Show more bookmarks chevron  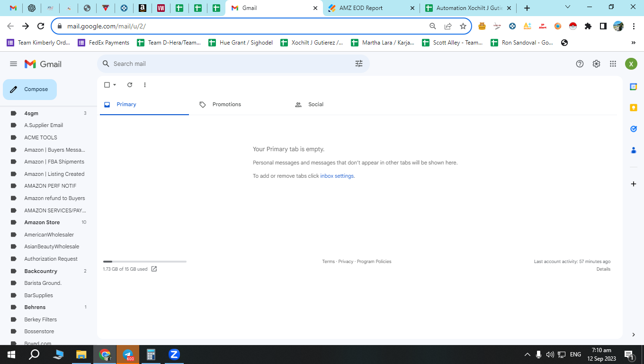pyautogui.click(x=634, y=43)
